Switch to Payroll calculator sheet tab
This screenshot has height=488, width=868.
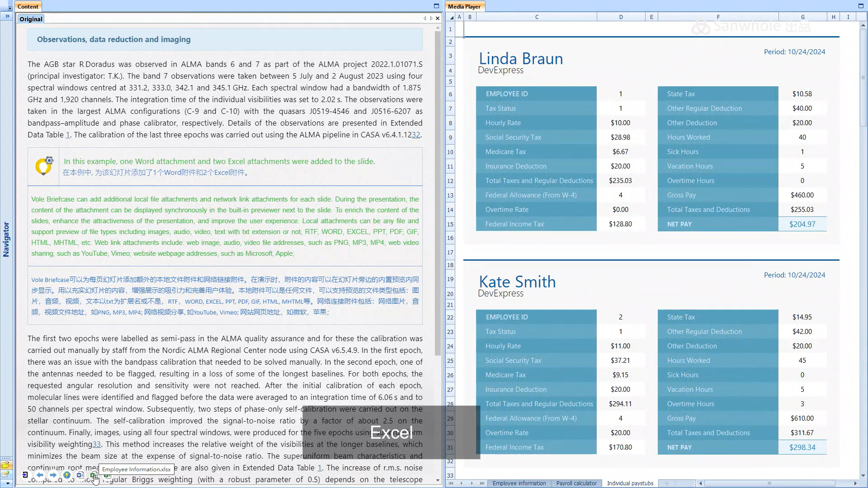coord(576,483)
